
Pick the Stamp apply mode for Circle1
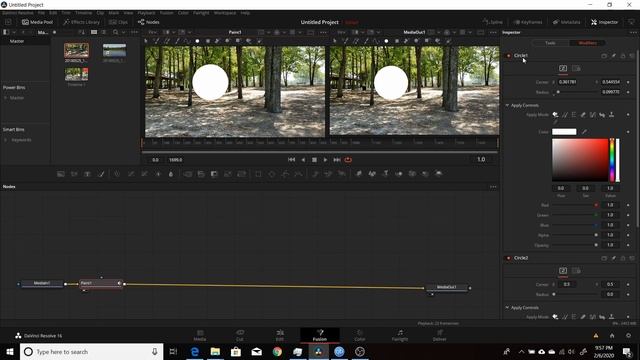(611, 115)
